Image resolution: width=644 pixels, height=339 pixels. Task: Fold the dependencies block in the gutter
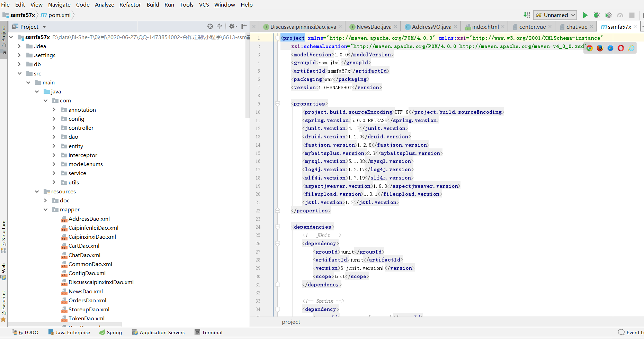pos(278,227)
